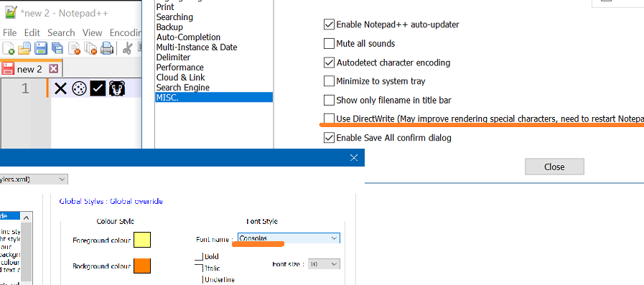644x285 pixels.
Task: Open the Encoding menu
Action: coord(125,33)
